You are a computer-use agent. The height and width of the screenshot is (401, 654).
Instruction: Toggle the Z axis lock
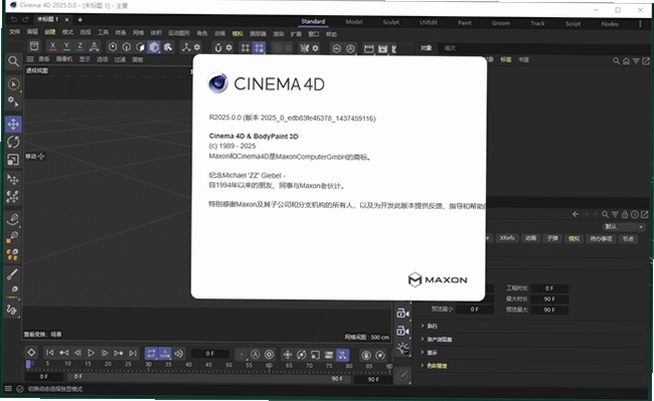[x=80, y=47]
